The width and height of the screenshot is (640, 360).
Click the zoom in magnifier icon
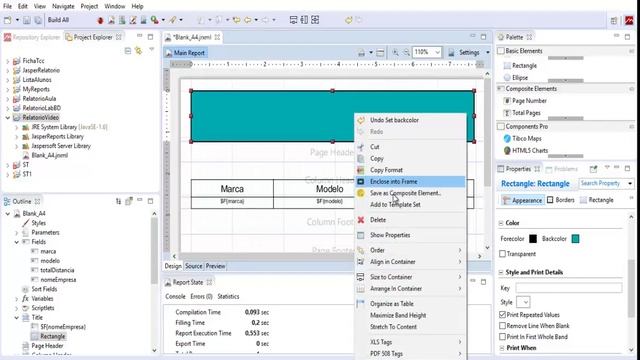coord(395,52)
